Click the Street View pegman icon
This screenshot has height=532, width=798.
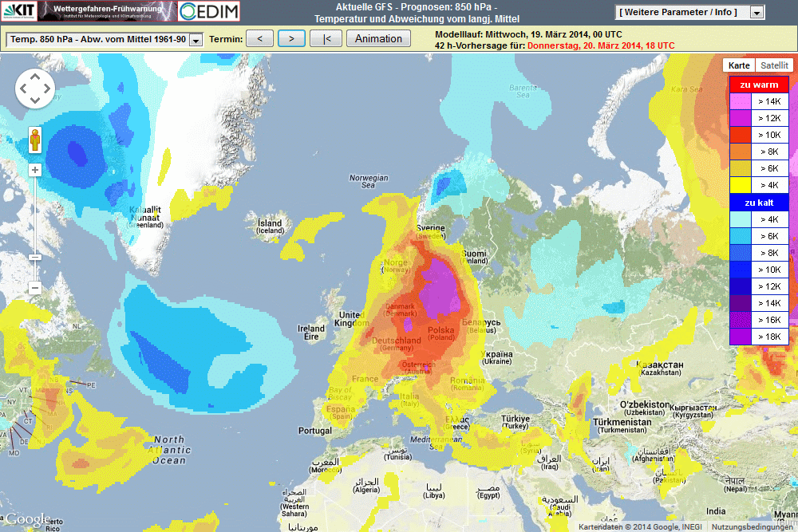[35, 140]
